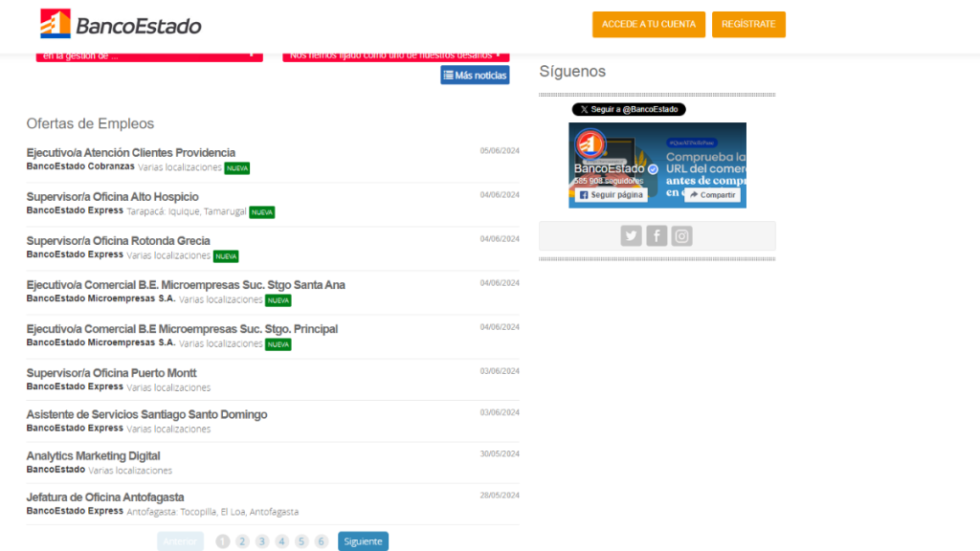
Task: Click the BancoEstado Facebook profile picture
Action: coord(590,143)
